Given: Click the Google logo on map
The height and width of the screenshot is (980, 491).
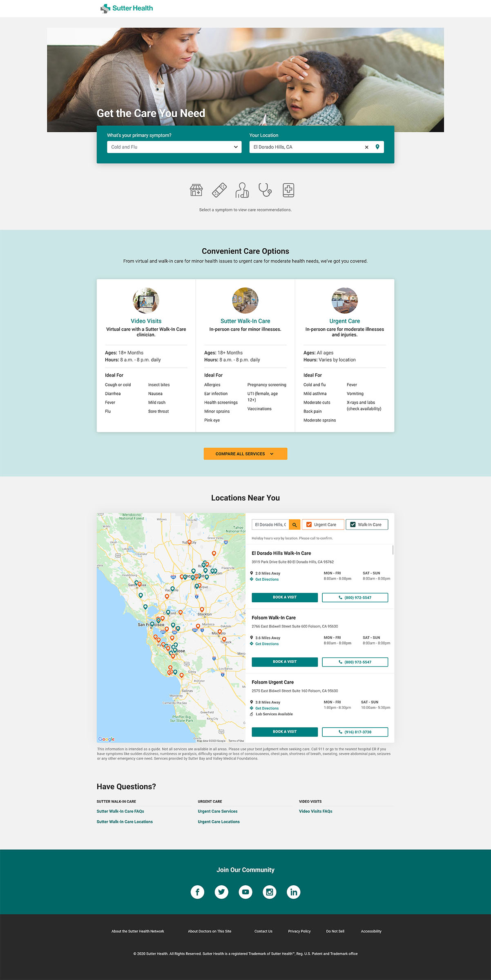Looking at the screenshot, I should tap(107, 739).
